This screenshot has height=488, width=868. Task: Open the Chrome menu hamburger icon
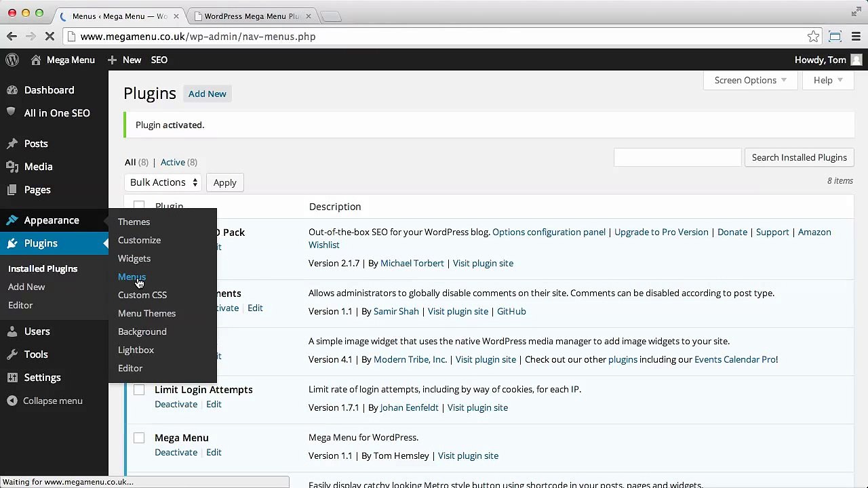tap(857, 37)
